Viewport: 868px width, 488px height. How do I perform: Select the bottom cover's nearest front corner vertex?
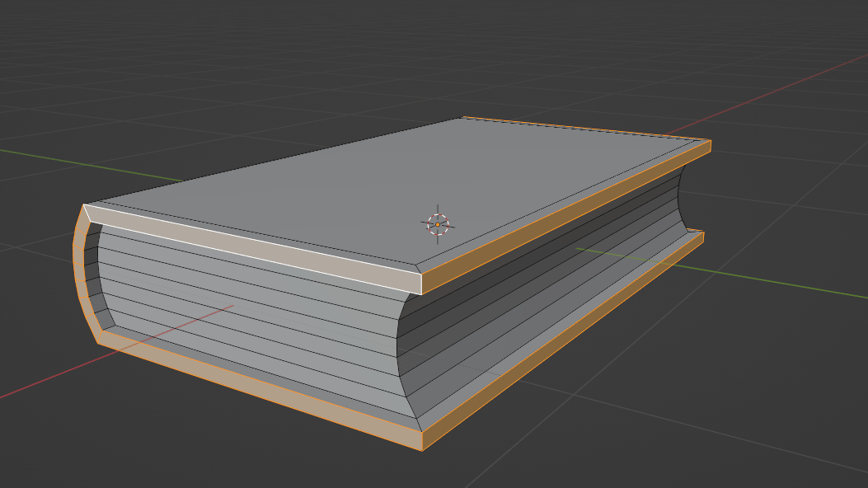click(422, 450)
